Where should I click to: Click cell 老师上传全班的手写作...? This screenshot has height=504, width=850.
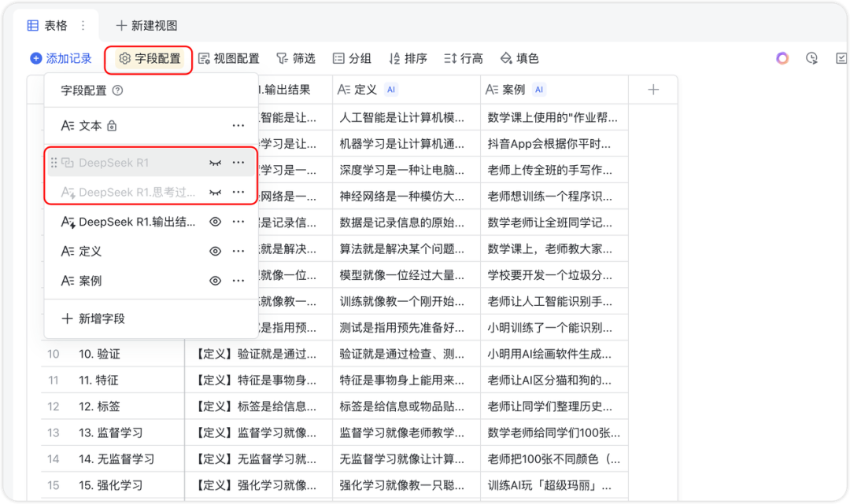coord(554,170)
